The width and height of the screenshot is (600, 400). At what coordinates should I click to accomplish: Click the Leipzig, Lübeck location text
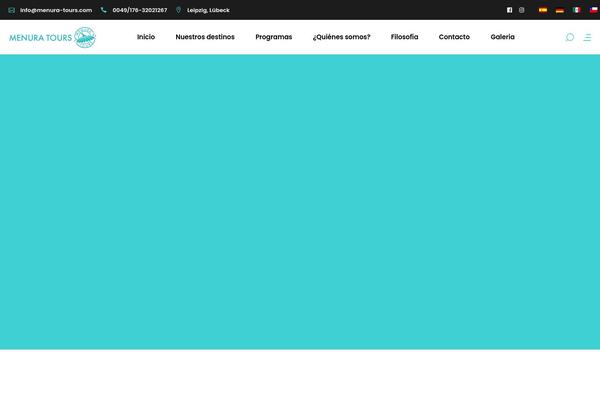pyautogui.click(x=208, y=10)
